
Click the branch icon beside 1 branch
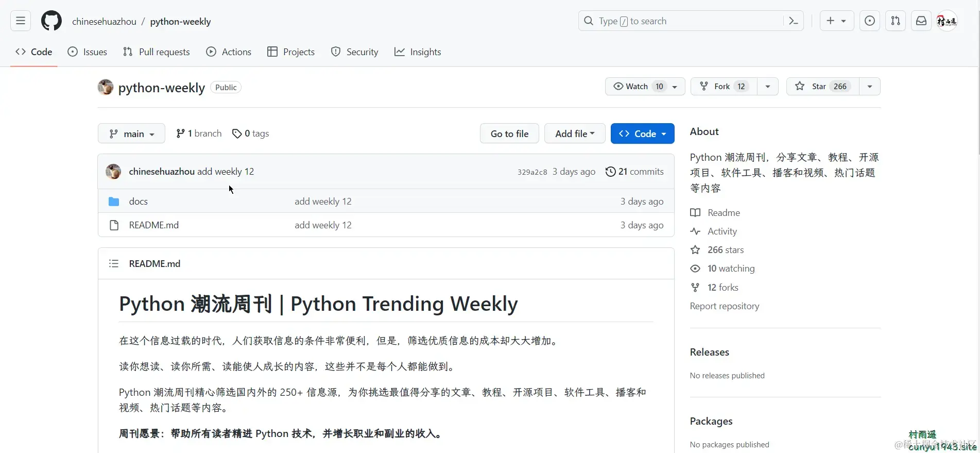pos(180,134)
